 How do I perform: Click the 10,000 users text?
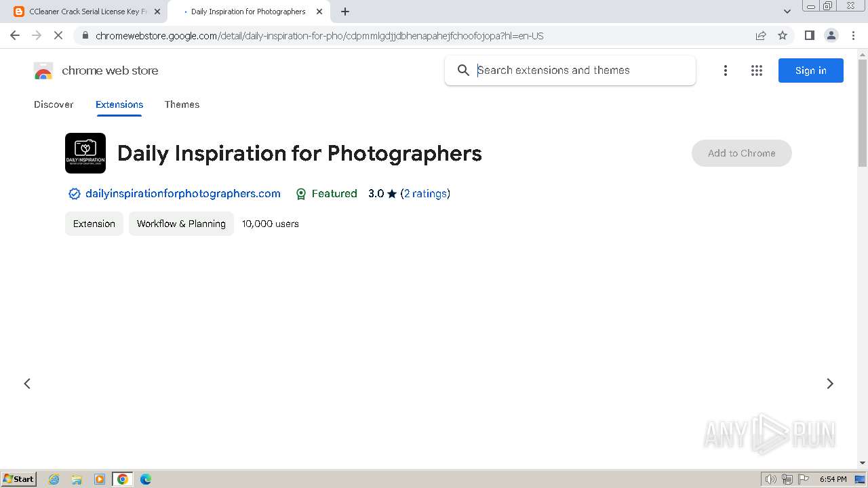tap(271, 224)
